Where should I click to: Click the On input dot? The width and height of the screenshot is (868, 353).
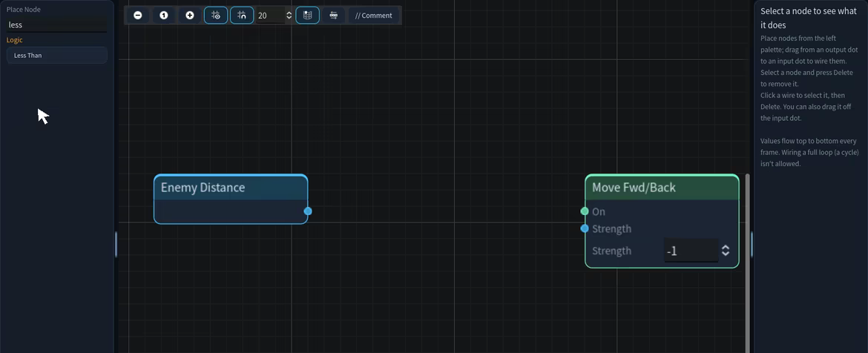point(585,211)
